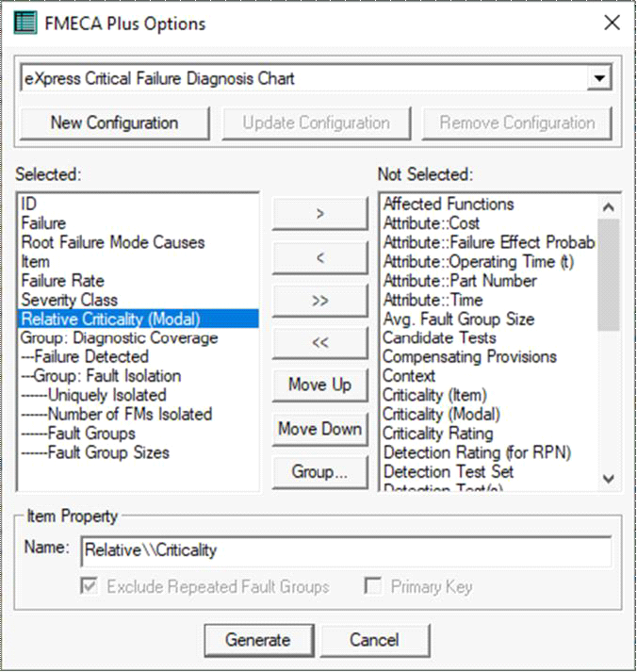Select Group: Fault Isolation entry
Image resolution: width=637 pixels, height=672 pixels.
138,376
